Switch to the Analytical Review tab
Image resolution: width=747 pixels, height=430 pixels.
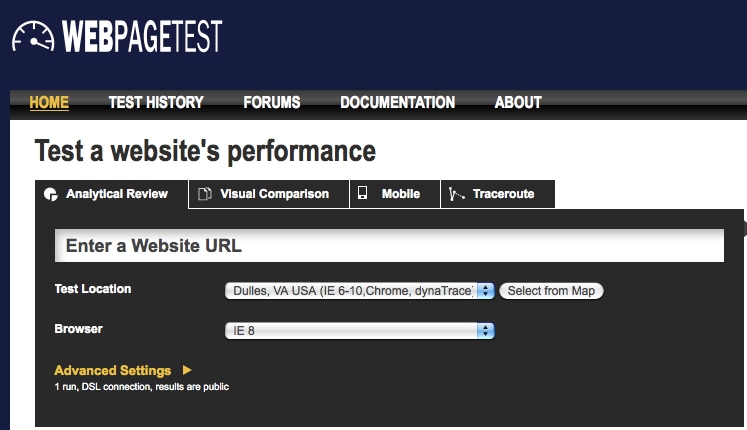112,194
